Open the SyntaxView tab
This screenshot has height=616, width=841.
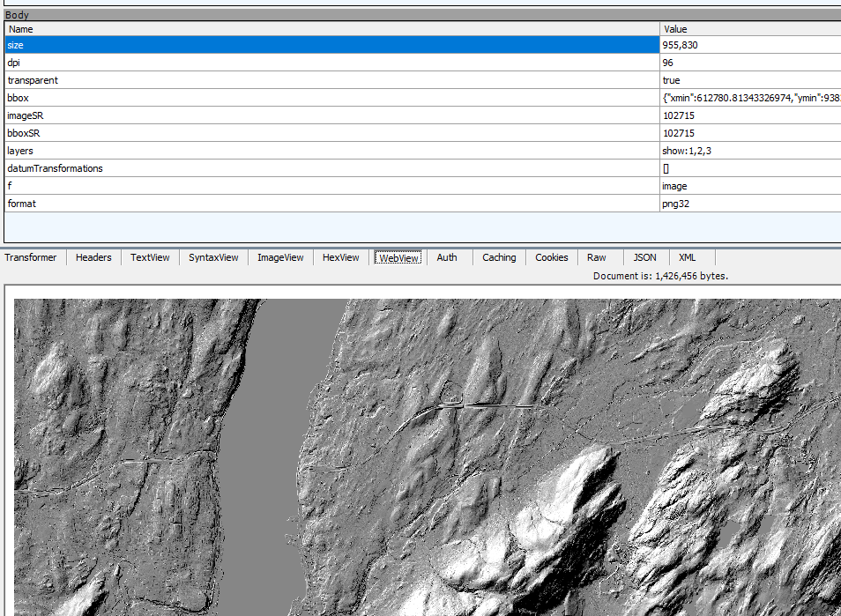click(212, 257)
